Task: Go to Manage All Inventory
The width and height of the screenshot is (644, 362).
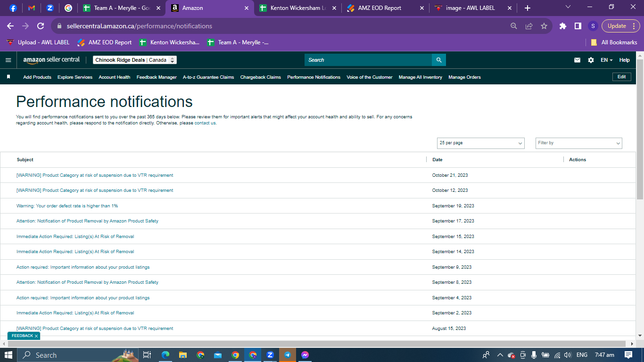Action: (421, 77)
